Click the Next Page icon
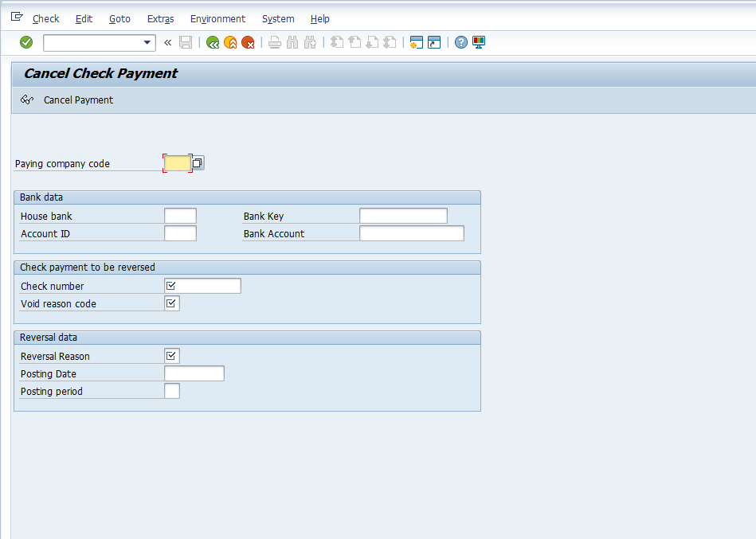The image size is (756, 539). coord(372,42)
